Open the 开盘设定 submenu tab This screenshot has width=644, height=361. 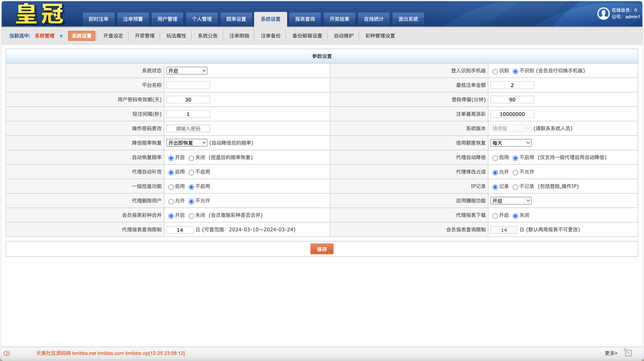113,36
